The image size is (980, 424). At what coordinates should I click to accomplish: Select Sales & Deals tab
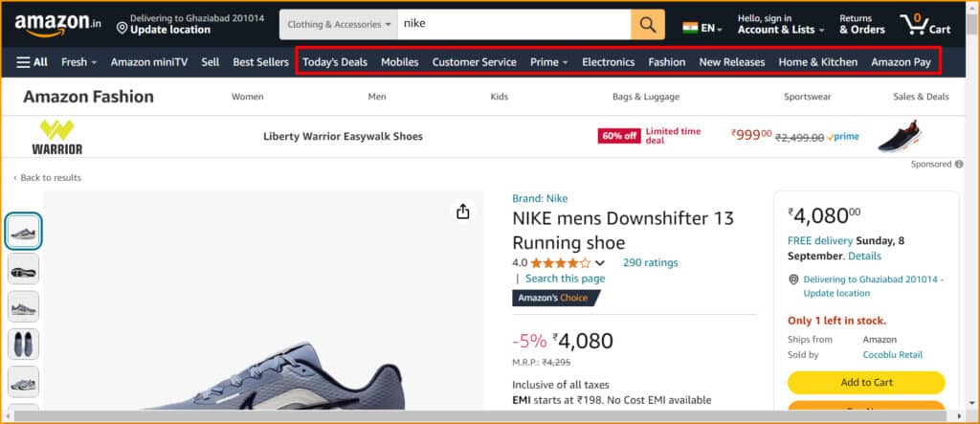click(921, 97)
